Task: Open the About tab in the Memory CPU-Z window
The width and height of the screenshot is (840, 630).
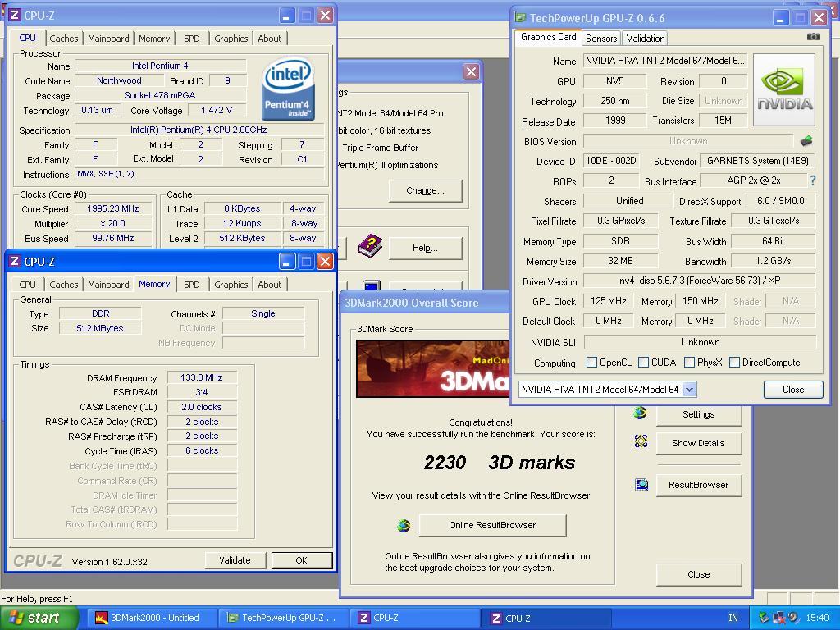Action: tap(269, 285)
